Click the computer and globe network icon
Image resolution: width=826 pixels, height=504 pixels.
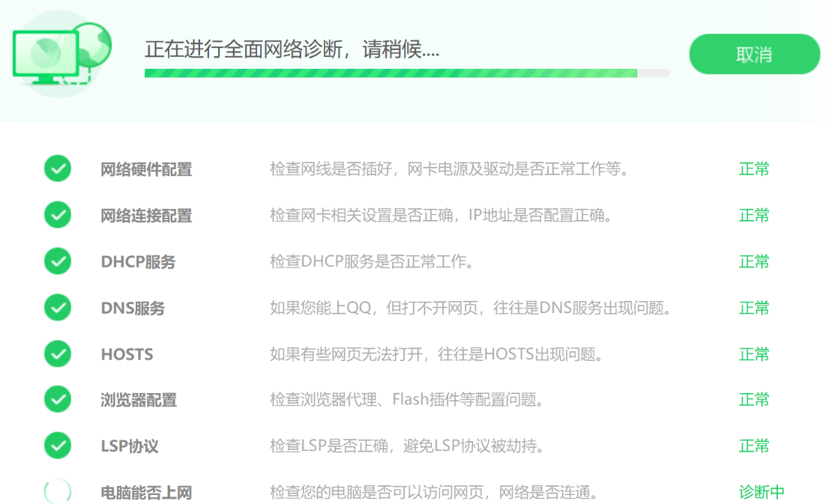[x=61, y=53]
